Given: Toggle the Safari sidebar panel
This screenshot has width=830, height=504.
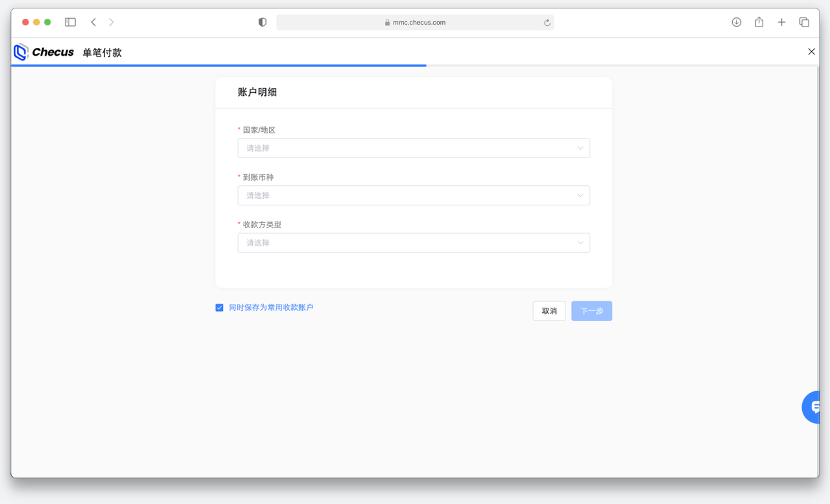Looking at the screenshot, I should coord(70,22).
